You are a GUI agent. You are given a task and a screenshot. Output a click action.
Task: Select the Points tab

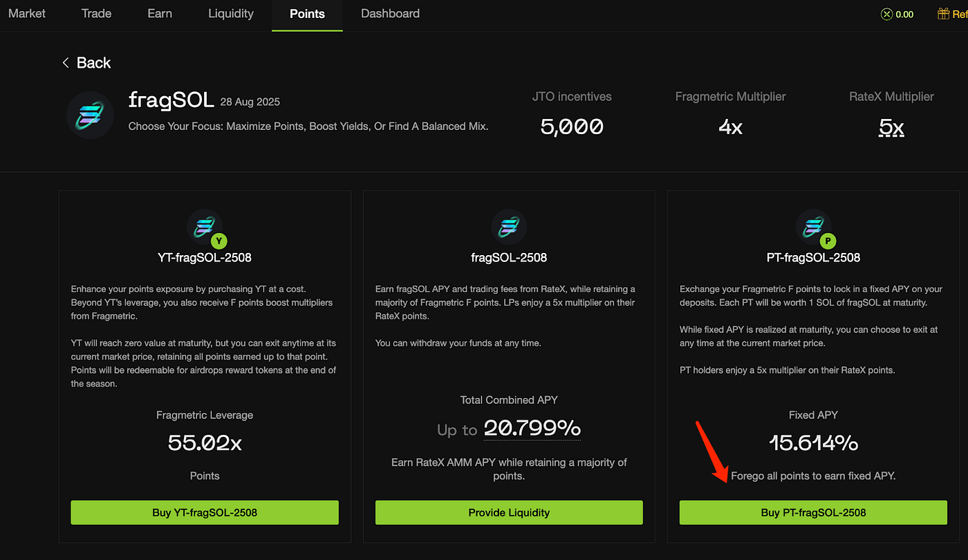click(307, 14)
